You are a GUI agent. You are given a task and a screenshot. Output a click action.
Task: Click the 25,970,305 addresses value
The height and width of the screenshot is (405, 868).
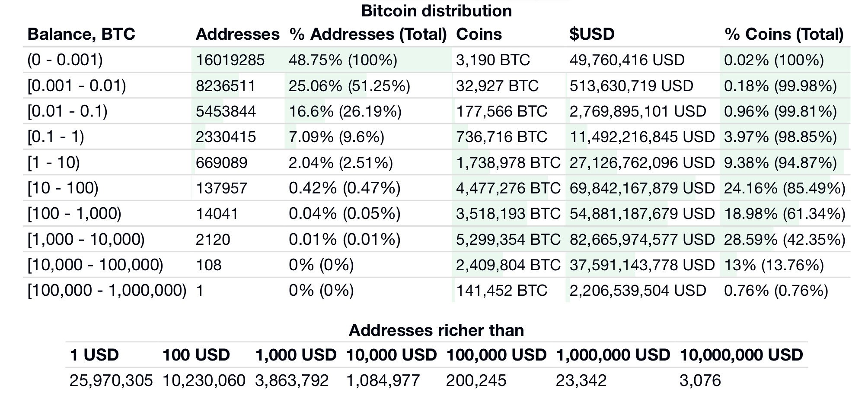(x=111, y=380)
